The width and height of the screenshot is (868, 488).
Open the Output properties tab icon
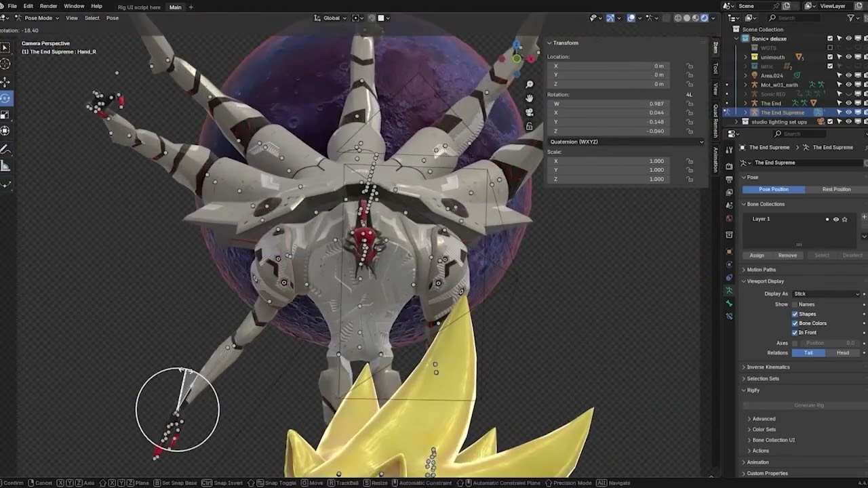[729, 179]
